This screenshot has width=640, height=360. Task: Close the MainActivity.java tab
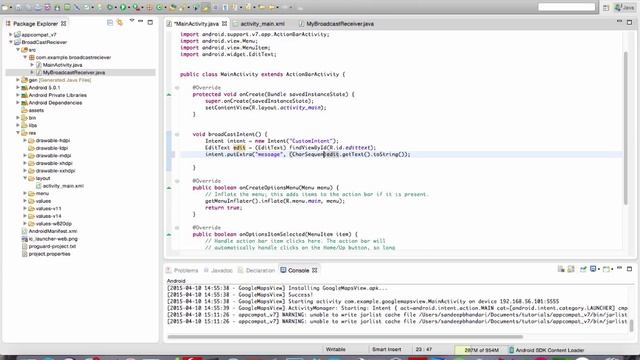[x=224, y=24]
